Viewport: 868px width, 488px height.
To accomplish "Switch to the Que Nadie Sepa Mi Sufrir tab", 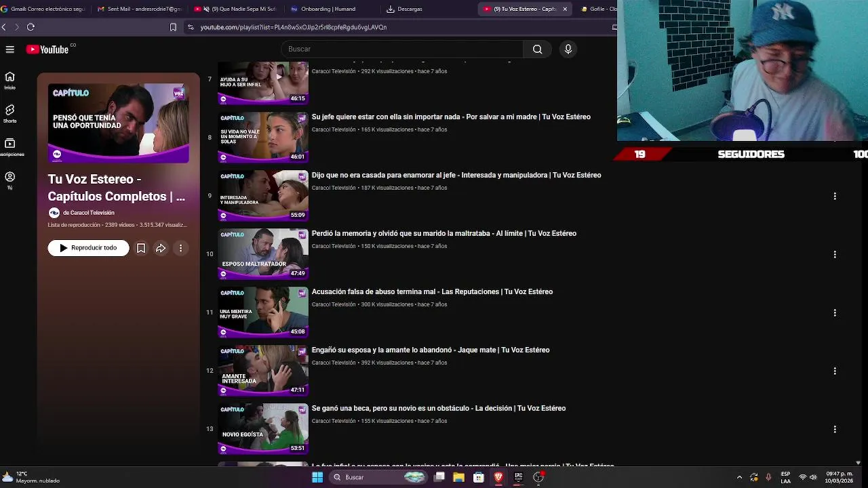I will (235, 9).
